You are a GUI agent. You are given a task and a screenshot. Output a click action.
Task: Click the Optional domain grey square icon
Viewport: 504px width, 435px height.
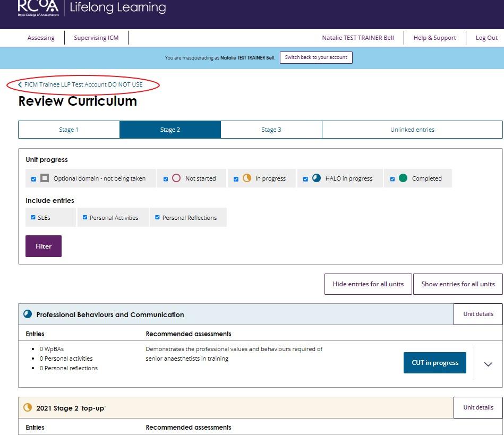(x=45, y=178)
